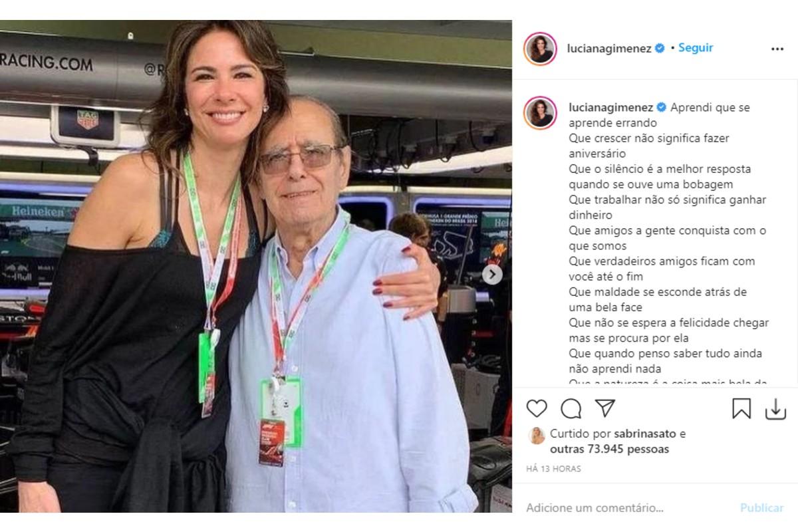This screenshot has height=532, width=798.
Task: Open lucianagimenez profile from the header username
Action: click(x=610, y=49)
